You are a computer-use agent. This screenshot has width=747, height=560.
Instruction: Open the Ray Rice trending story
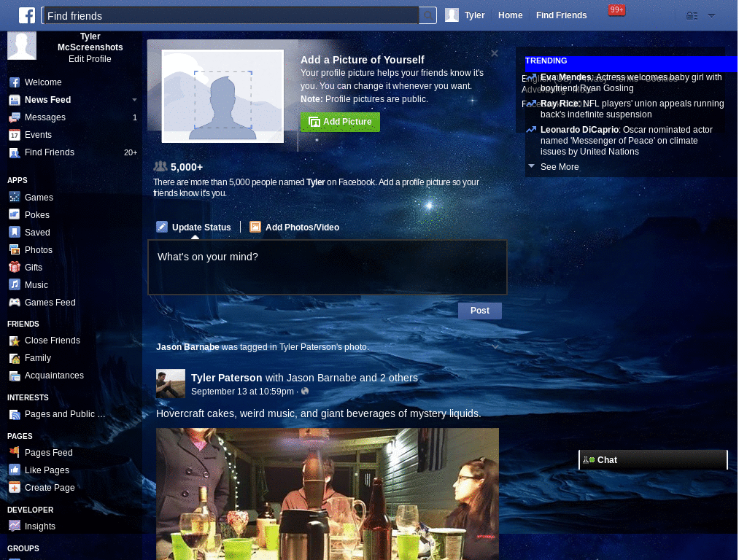tap(632, 109)
